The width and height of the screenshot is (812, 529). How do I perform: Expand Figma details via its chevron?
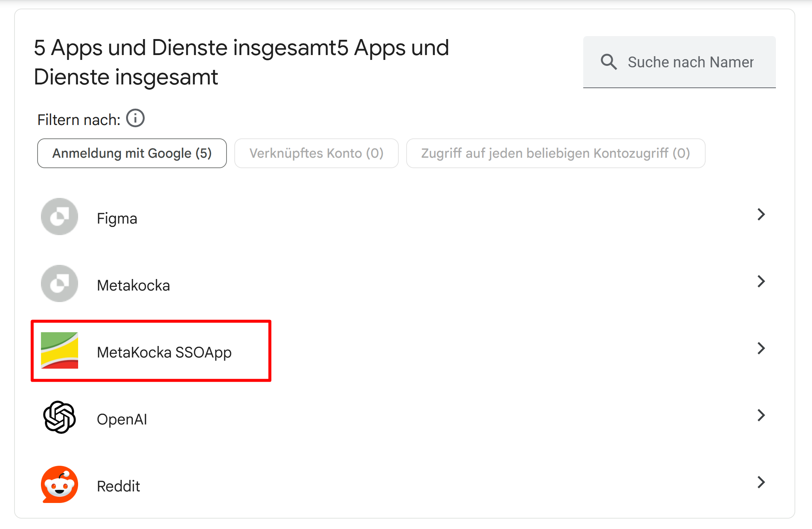click(x=761, y=214)
